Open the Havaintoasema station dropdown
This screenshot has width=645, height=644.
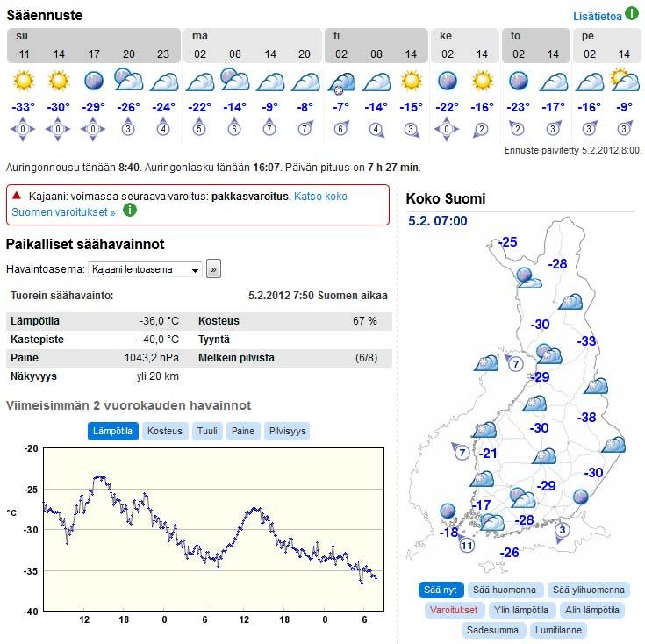146,269
